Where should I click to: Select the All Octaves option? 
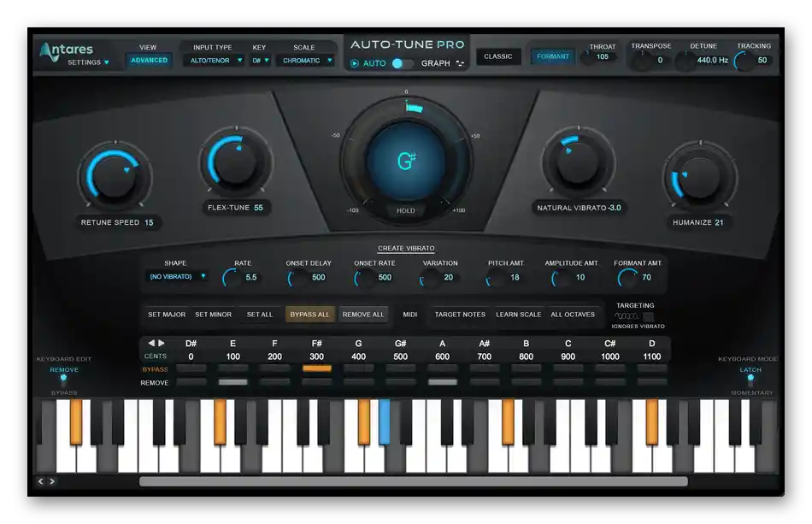573,315
